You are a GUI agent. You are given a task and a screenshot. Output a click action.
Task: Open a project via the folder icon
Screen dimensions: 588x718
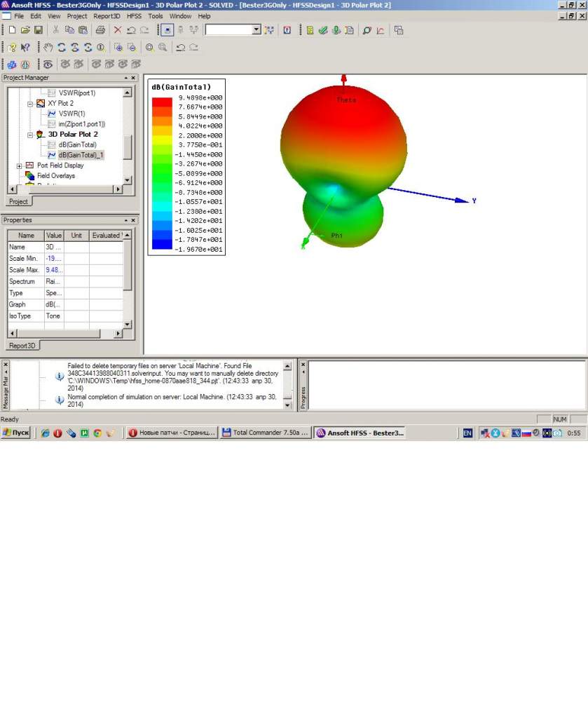coord(25,30)
